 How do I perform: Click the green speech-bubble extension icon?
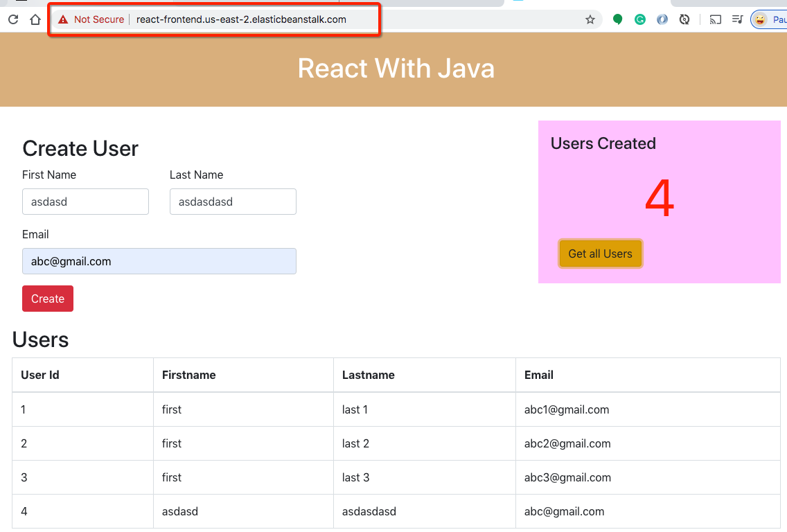pos(617,19)
